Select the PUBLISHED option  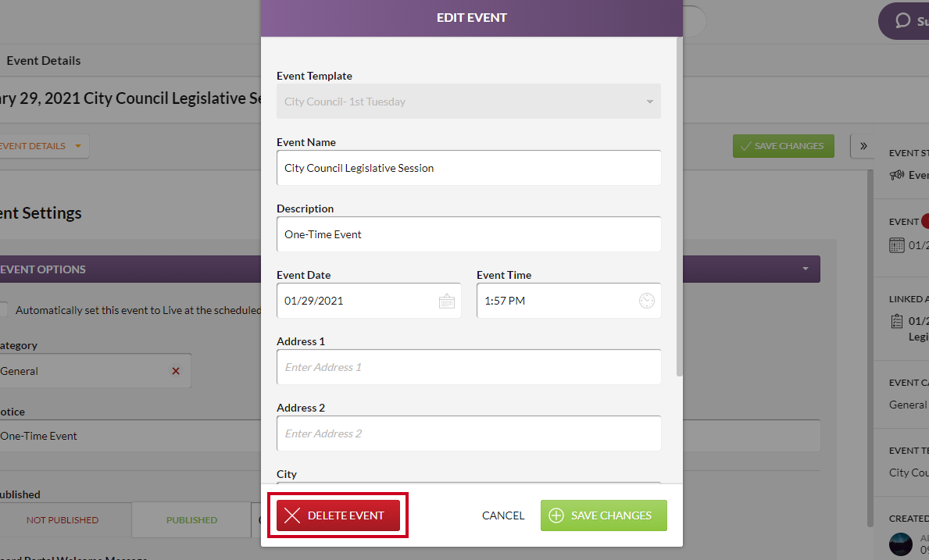tap(191, 519)
